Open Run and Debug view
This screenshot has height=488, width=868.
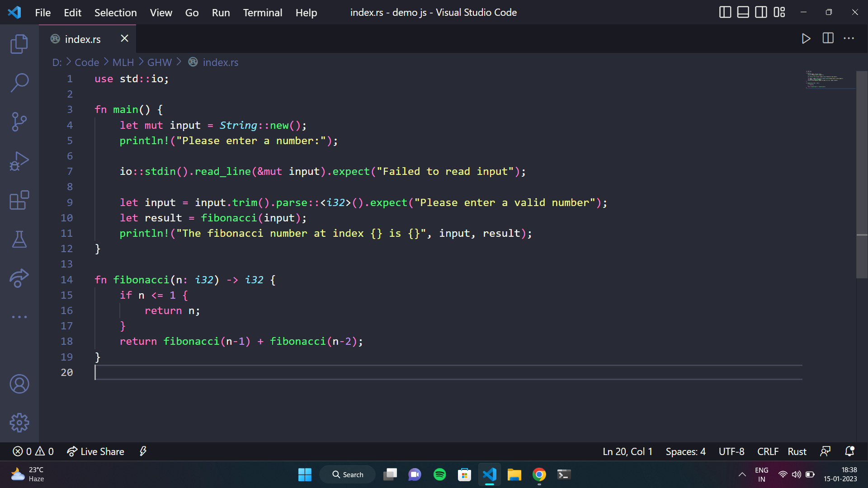(x=19, y=161)
